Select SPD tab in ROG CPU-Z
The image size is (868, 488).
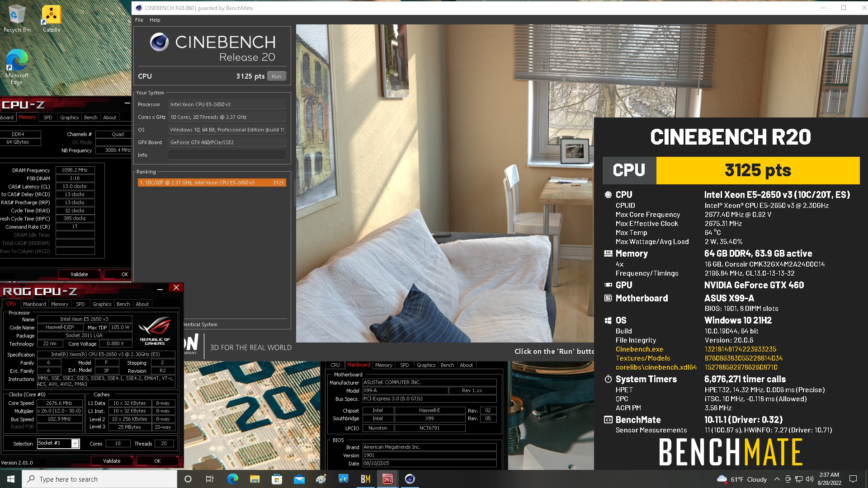click(80, 304)
